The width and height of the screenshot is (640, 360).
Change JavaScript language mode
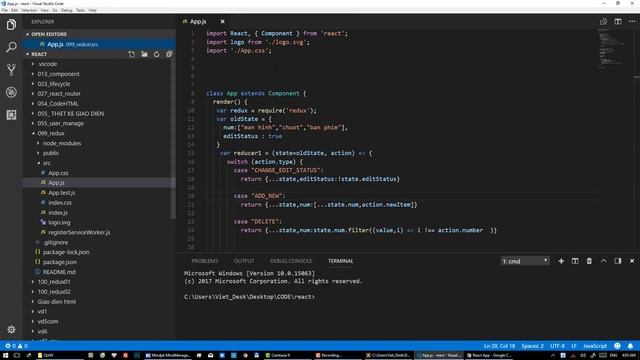pos(595,346)
